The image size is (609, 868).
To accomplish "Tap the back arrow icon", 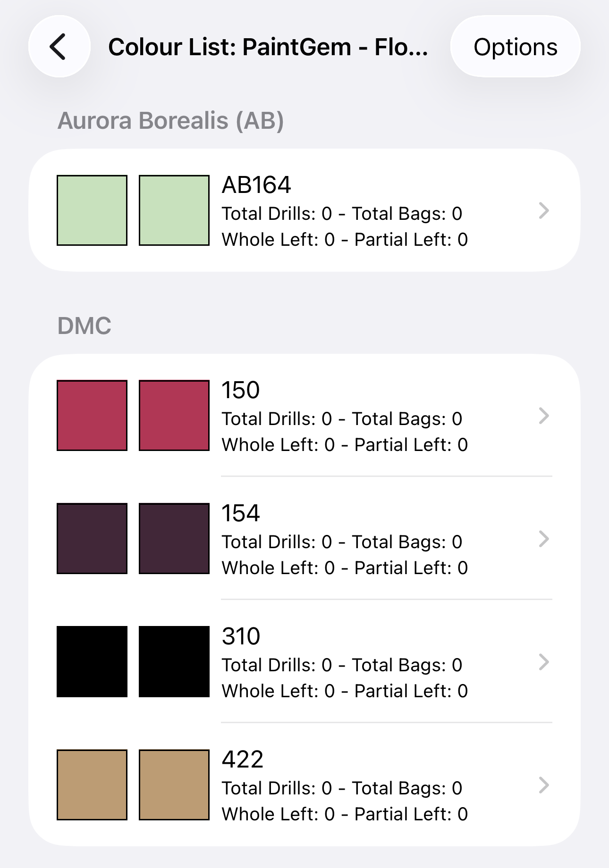I will (x=59, y=47).
